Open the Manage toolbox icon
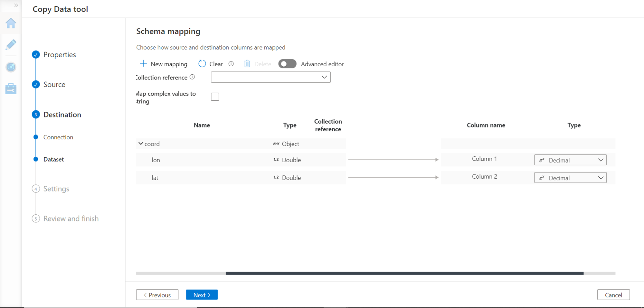 click(11, 89)
